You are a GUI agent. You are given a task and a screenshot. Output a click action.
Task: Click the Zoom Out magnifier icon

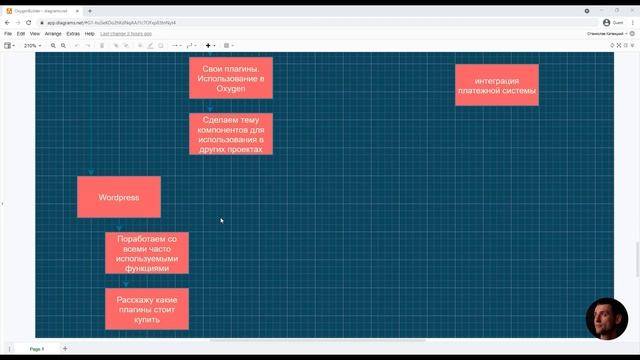point(63,46)
